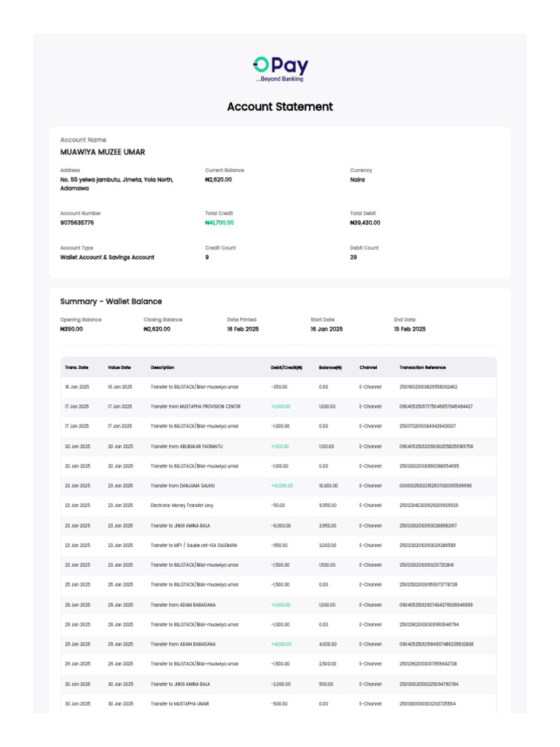Click the Debit/Credit(₦) column header

tap(286, 368)
